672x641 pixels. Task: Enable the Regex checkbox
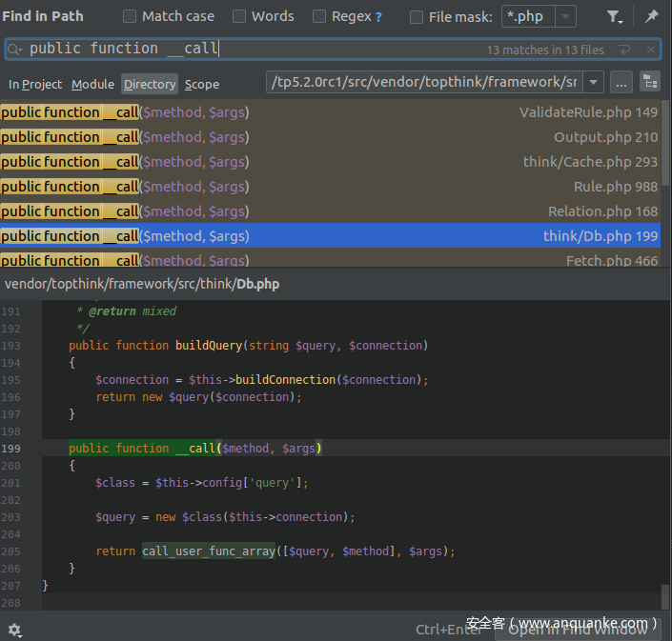pos(319,16)
